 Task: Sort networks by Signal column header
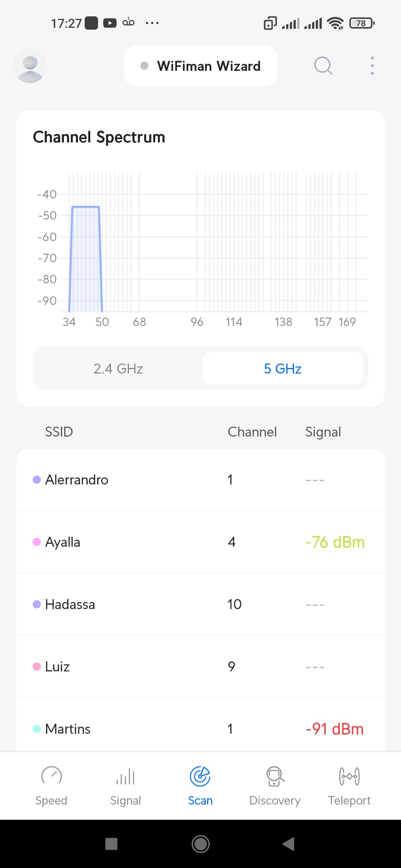coord(323,432)
